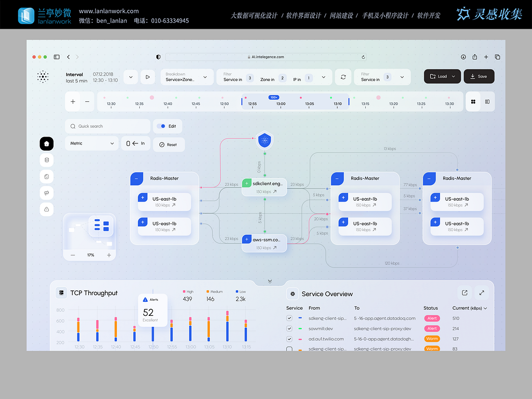
Task: Type in the Quick search field
Action: (x=112, y=126)
